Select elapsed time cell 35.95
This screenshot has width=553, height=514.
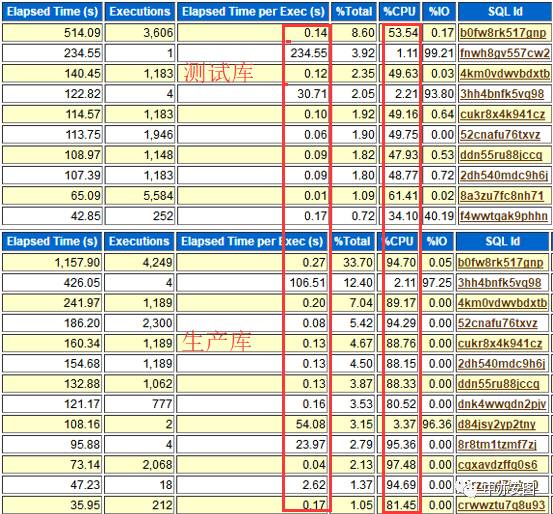point(52,505)
